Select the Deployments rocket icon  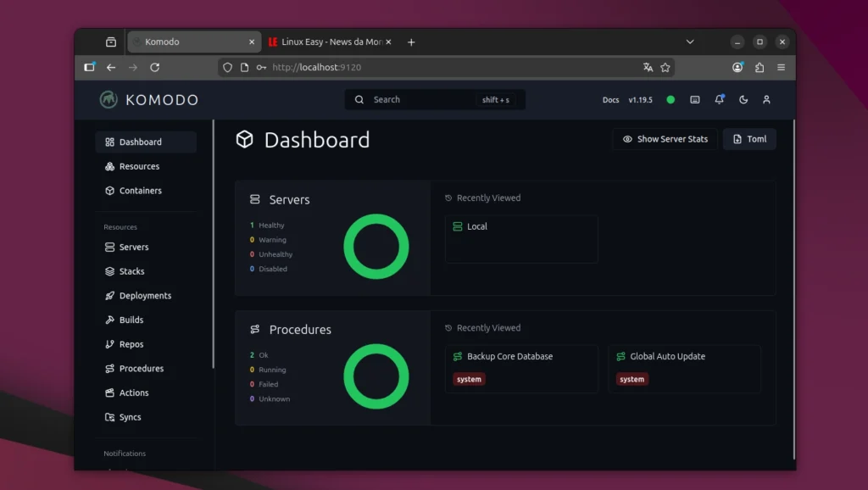click(x=110, y=295)
